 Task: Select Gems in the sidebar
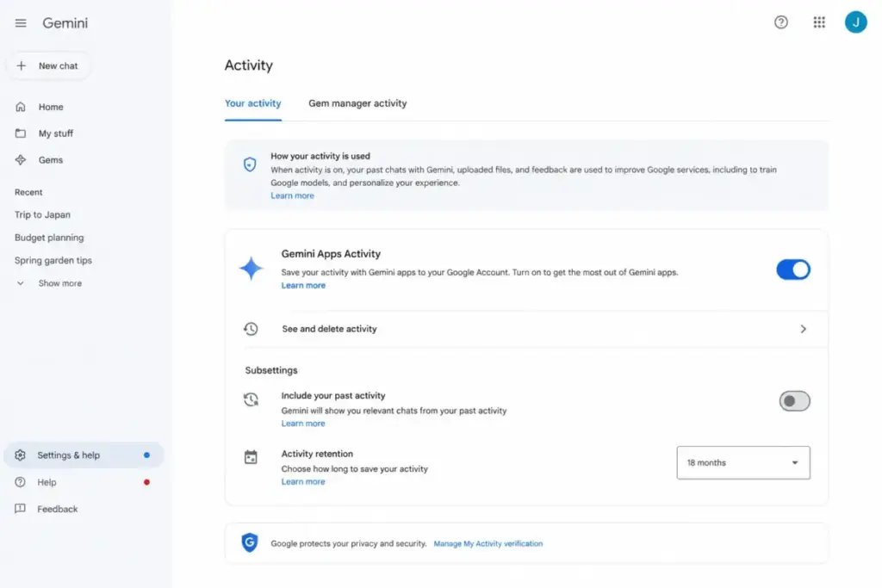(51, 159)
